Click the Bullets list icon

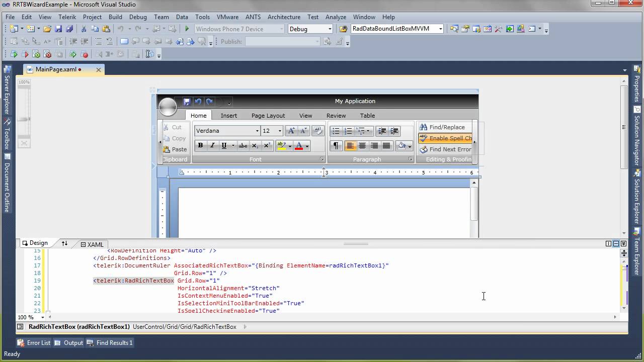tap(336, 131)
